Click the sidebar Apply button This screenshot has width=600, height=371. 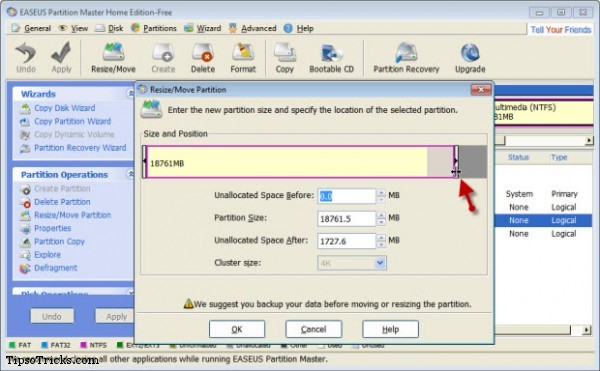click(114, 317)
